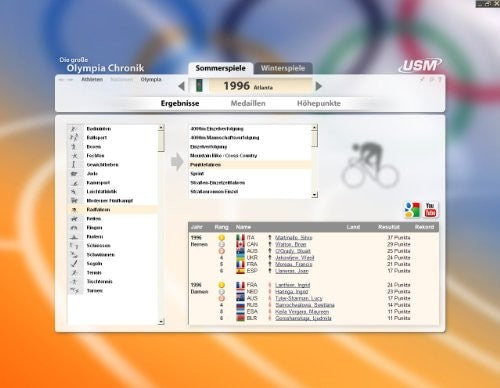The image size is (500, 388).
Task: Select the Schwimmen sport icon
Action: coord(74,255)
